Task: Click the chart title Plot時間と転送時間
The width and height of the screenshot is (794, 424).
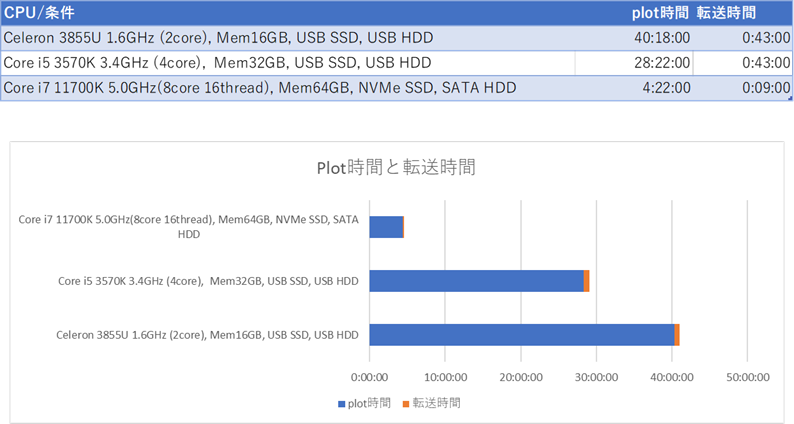Action: (396, 167)
